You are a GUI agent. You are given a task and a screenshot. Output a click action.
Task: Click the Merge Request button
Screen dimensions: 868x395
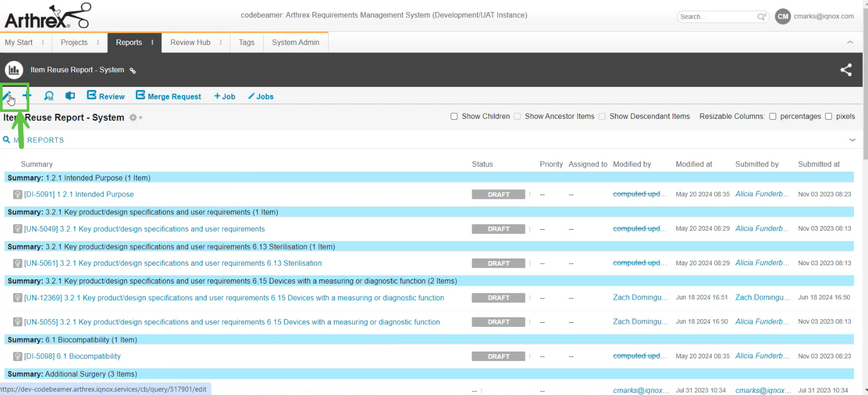click(x=168, y=96)
